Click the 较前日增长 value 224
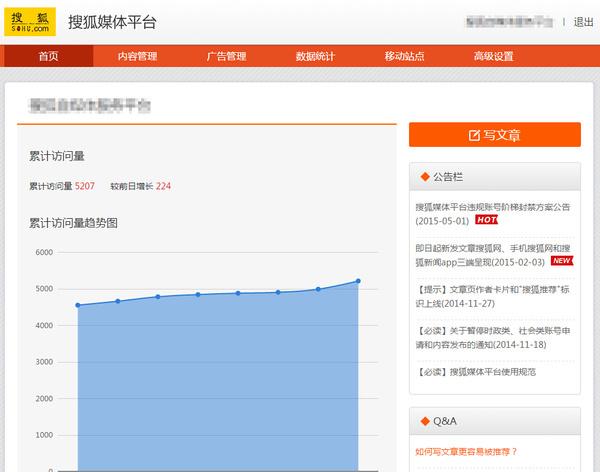Viewport: 600px width, 472px height. tap(163, 186)
